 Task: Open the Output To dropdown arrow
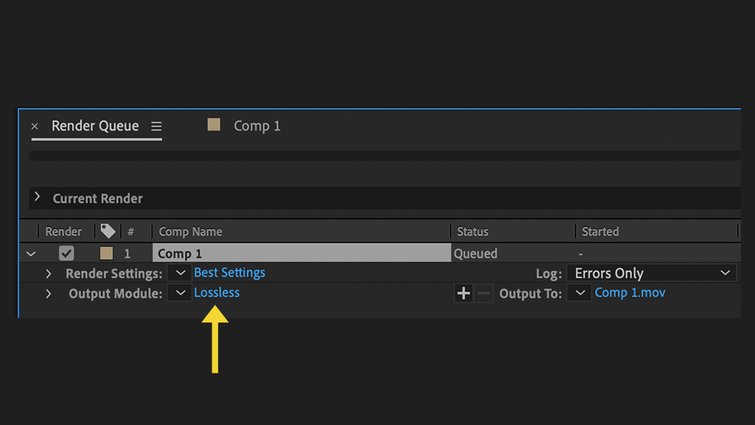[x=579, y=293]
